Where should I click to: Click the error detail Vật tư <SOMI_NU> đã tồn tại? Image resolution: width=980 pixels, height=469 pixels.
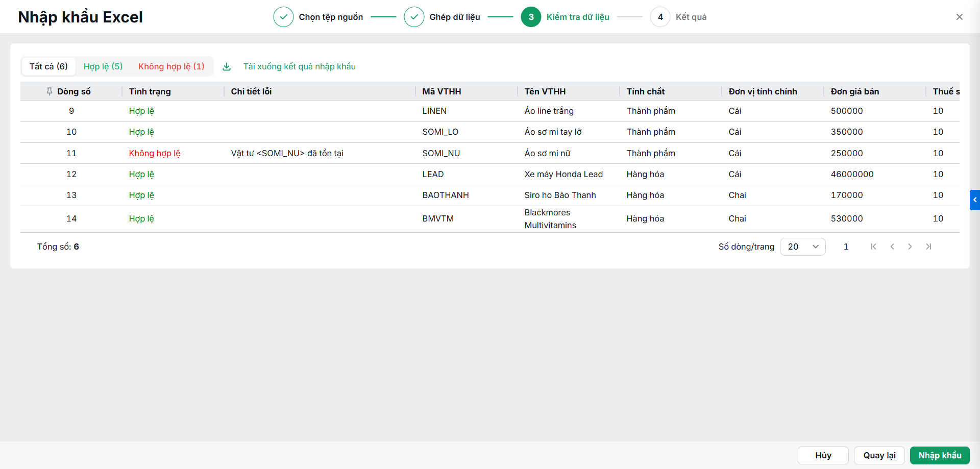tap(287, 153)
